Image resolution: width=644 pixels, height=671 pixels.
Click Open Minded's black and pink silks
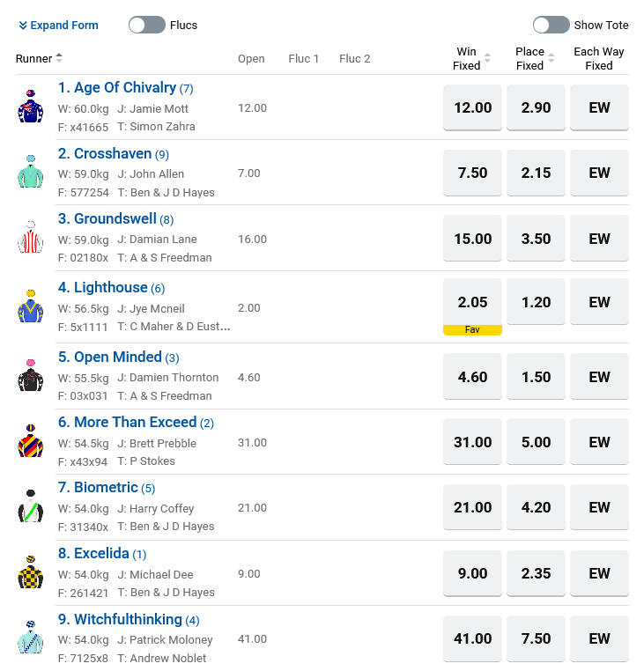coord(30,375)
